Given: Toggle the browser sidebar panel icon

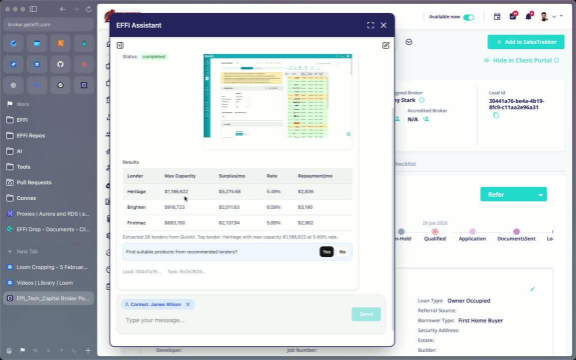Looking at the screenshot, I should [33, 9].
